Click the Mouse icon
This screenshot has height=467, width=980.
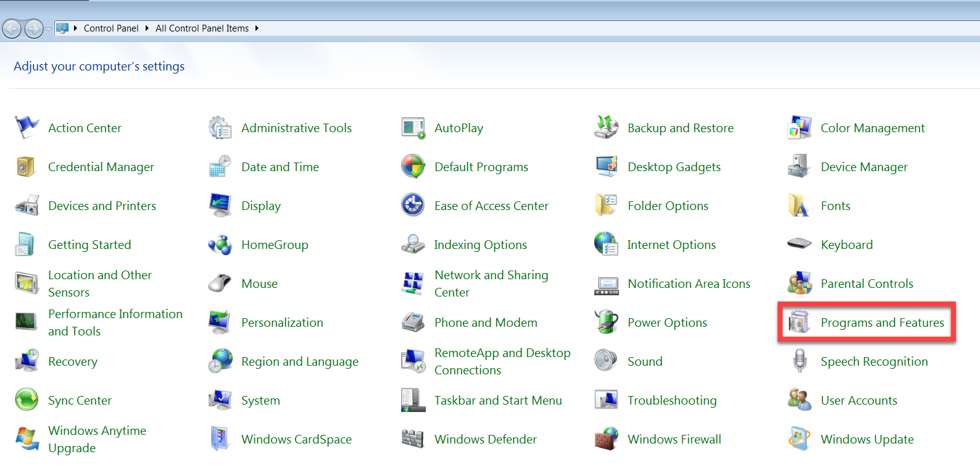[x=220, y=283]
